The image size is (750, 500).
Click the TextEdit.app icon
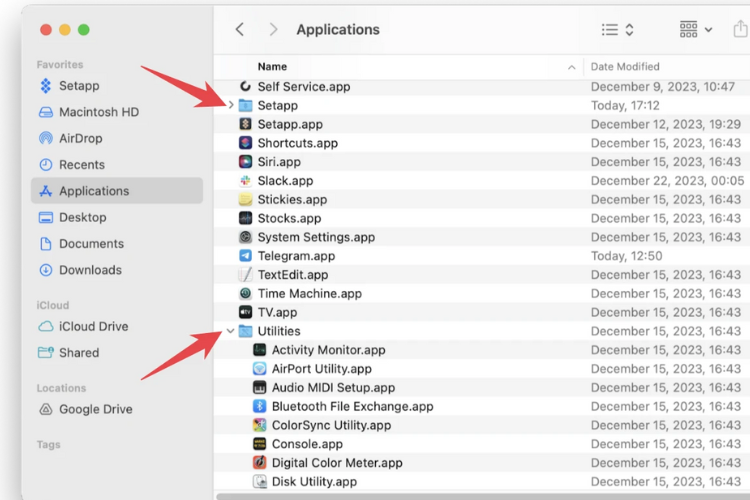point(245,275)
